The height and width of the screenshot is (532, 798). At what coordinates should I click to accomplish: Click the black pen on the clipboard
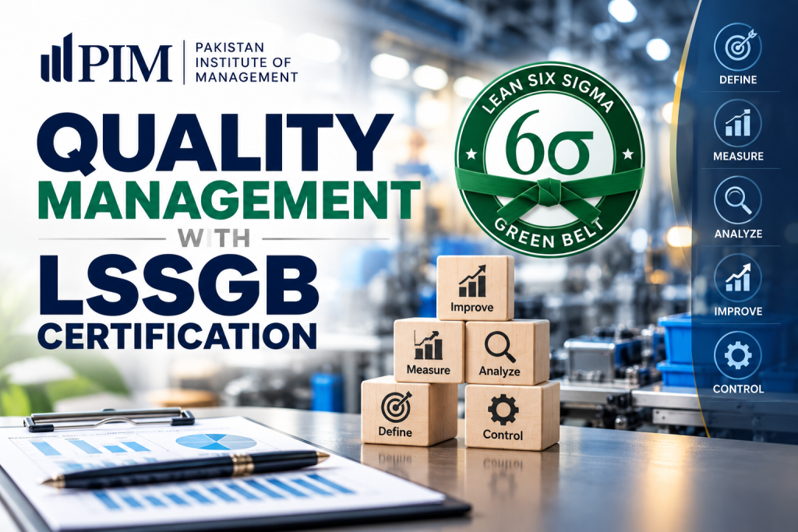click(x=185, y=468)
